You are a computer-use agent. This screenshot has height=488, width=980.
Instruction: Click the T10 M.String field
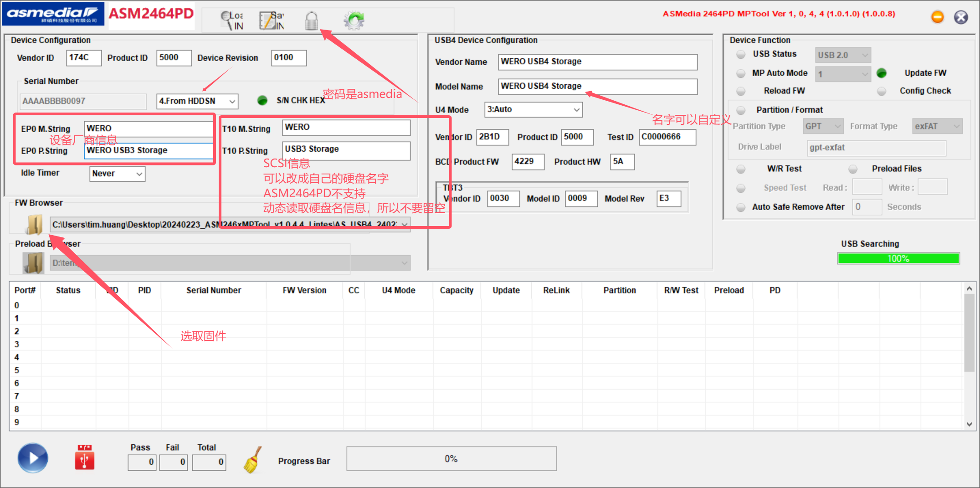346,128
